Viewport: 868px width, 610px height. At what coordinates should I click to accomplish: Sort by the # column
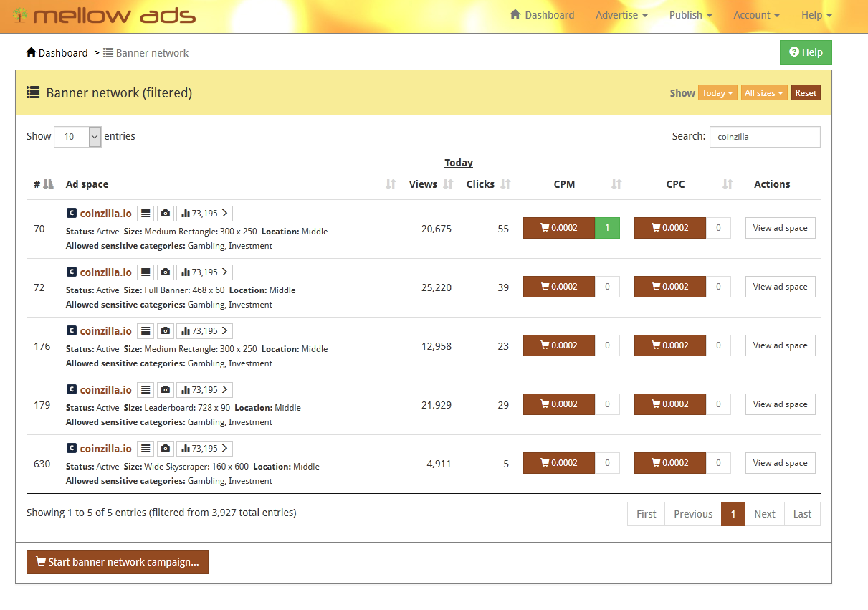43,184
